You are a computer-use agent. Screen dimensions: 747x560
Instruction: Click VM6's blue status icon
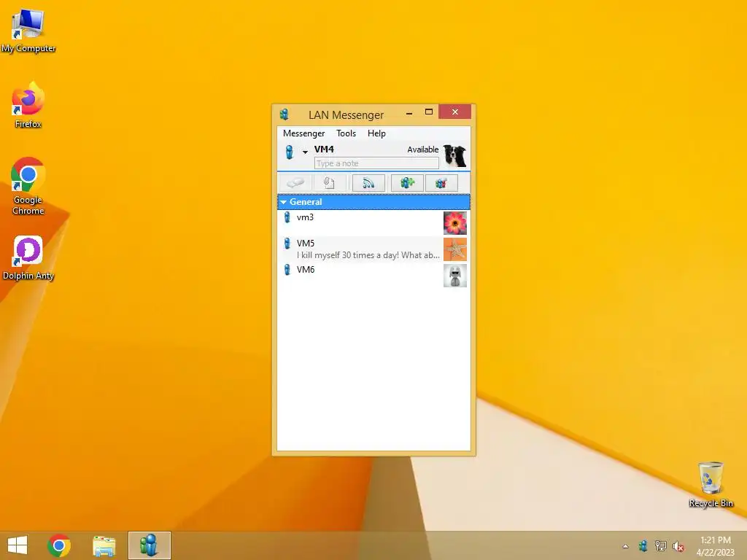coord(287,270)
